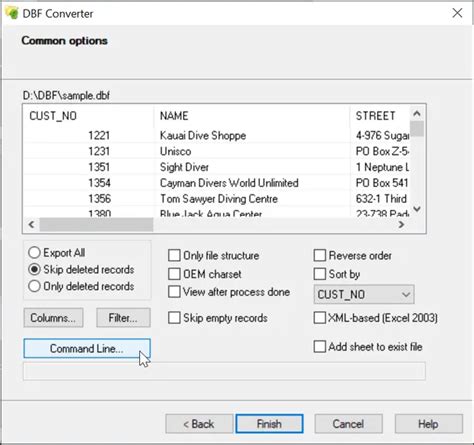
Task: Click the CUST_NO column header
Action: pos(88,116)
